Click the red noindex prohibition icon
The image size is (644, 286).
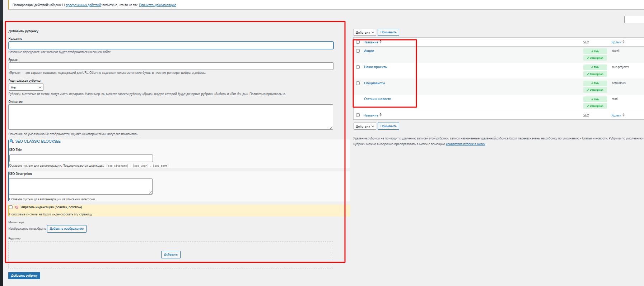click(x=17, y=207)
